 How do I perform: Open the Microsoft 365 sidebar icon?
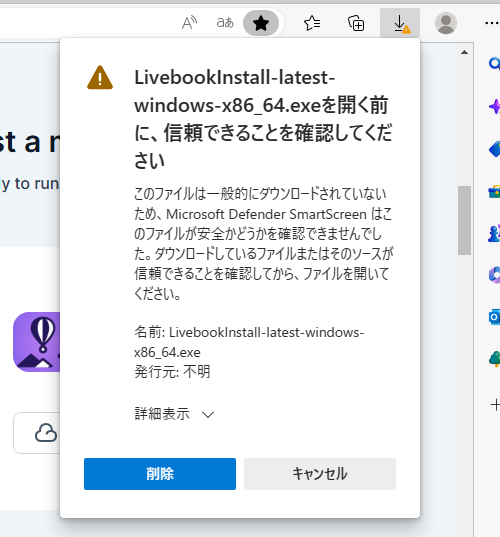[x=495, y=275]
